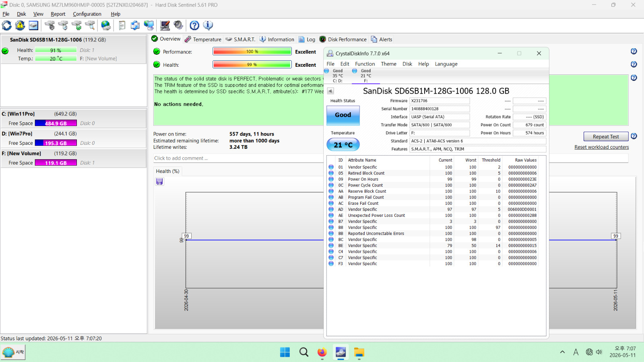Click the disk with green checkmark icon
The image size is (644, 362).
(x=76, y=25)
